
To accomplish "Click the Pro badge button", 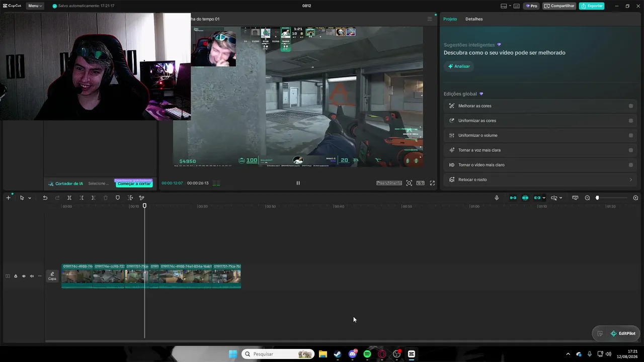I will tap(531, 6).
